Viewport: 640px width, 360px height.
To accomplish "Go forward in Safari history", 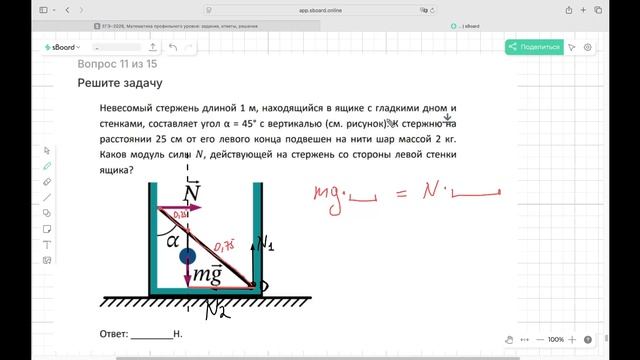I will [x=82, y=10].
